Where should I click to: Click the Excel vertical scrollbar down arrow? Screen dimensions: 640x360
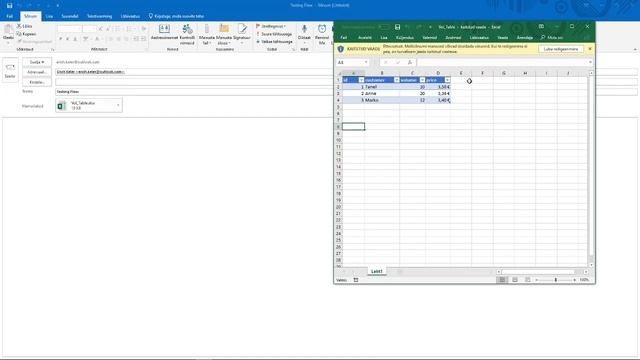[591, 265]
